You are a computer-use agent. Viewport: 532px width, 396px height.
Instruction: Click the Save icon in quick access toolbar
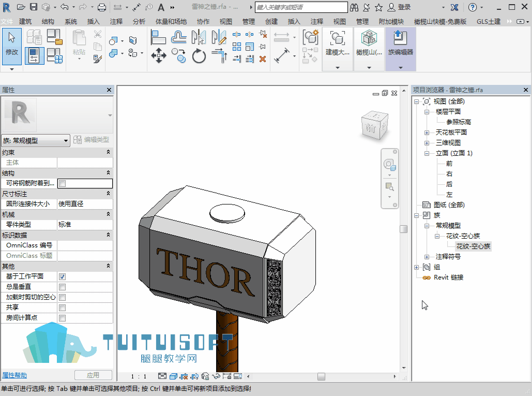(33, 7)
